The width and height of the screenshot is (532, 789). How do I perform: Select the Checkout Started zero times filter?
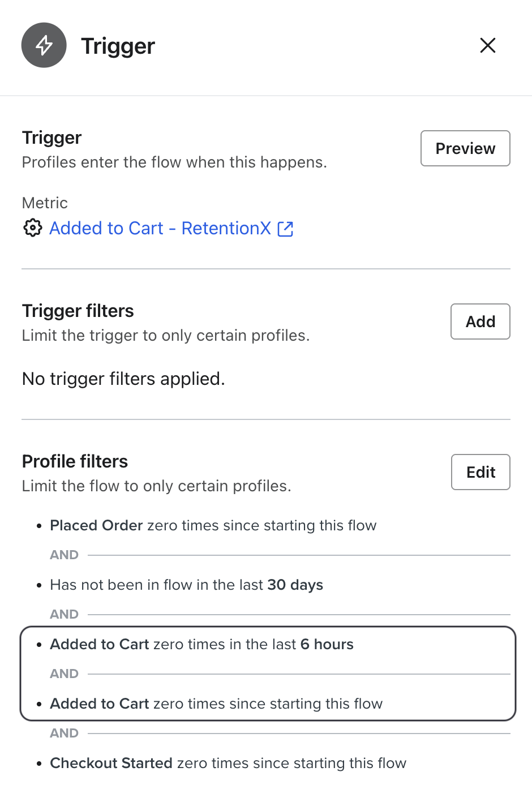point(228,763)
